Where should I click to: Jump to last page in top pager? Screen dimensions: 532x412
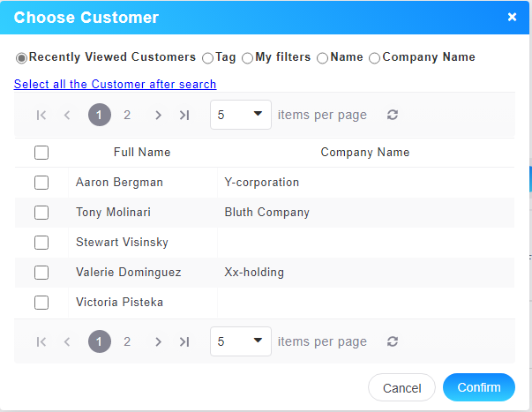[x=184, y=115]
